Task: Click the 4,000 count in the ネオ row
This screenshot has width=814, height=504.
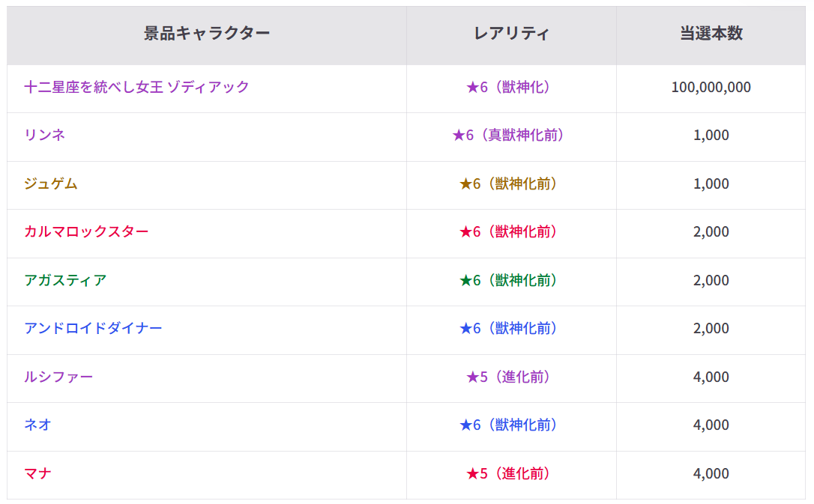Action: coord(711,425)
